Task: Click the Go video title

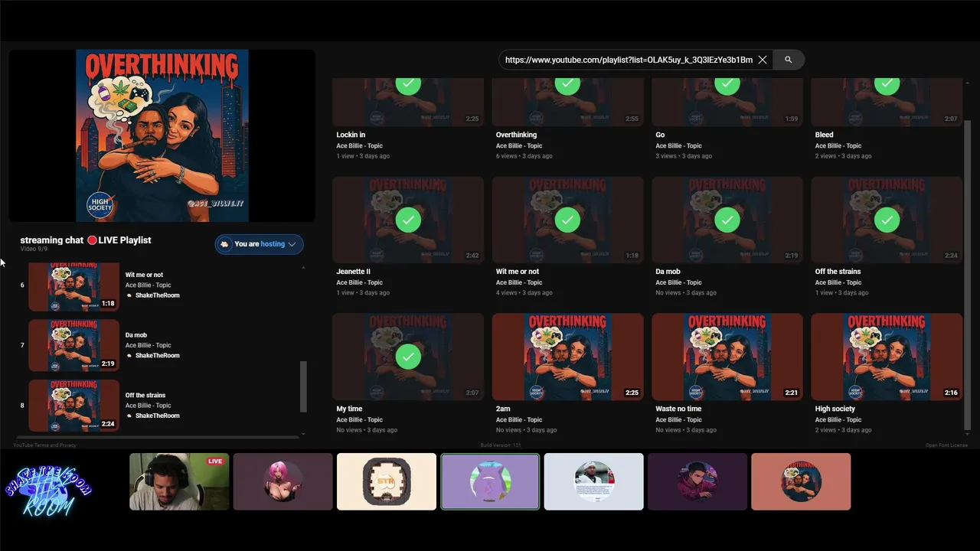Action: (x=660, y=135)
